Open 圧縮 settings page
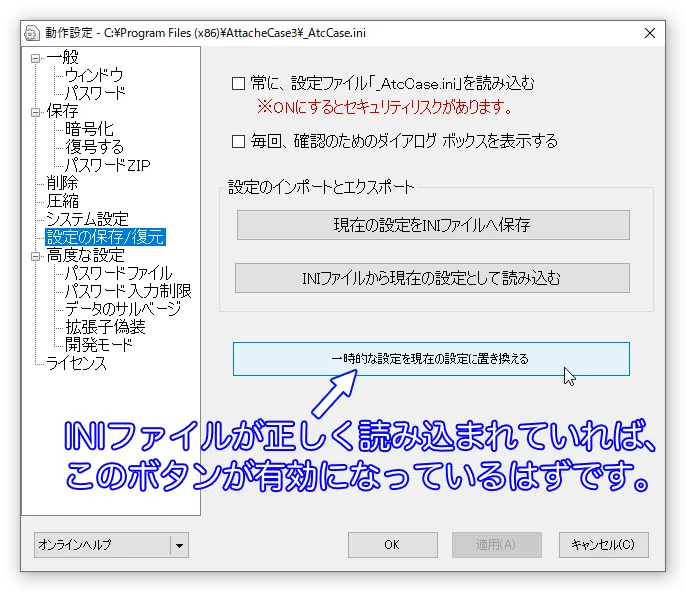This screenshot has height=592, width=686. (x=63, y=201)
